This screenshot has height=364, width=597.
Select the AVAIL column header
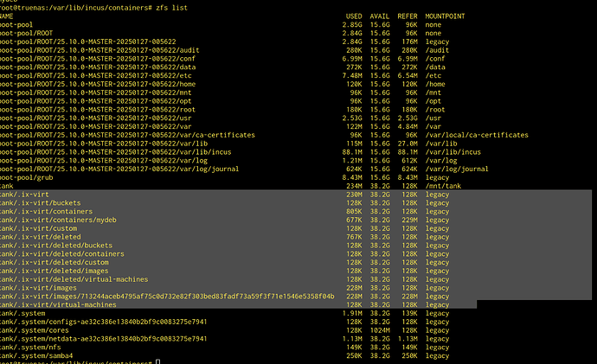(x=380, y=16)
